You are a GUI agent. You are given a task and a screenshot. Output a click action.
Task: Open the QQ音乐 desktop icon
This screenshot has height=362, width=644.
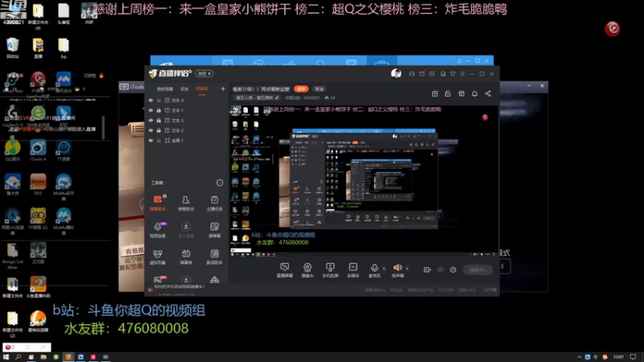(x=13, y=150)
